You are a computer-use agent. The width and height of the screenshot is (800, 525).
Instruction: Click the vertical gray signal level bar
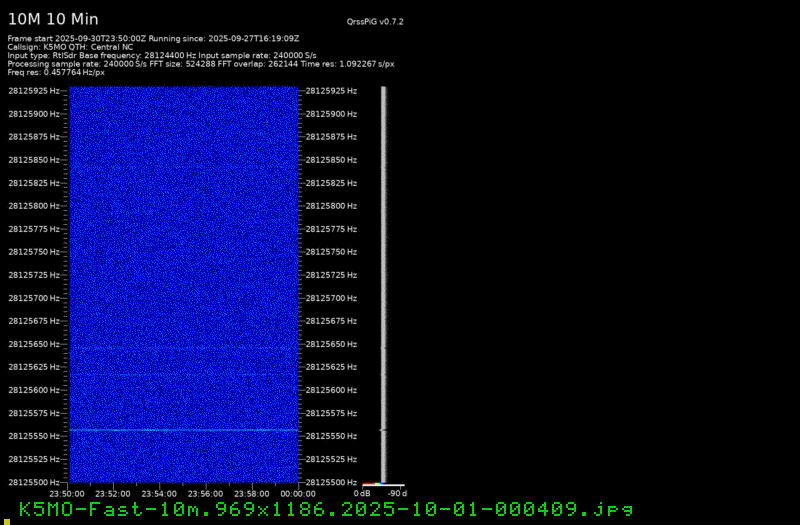383,280
